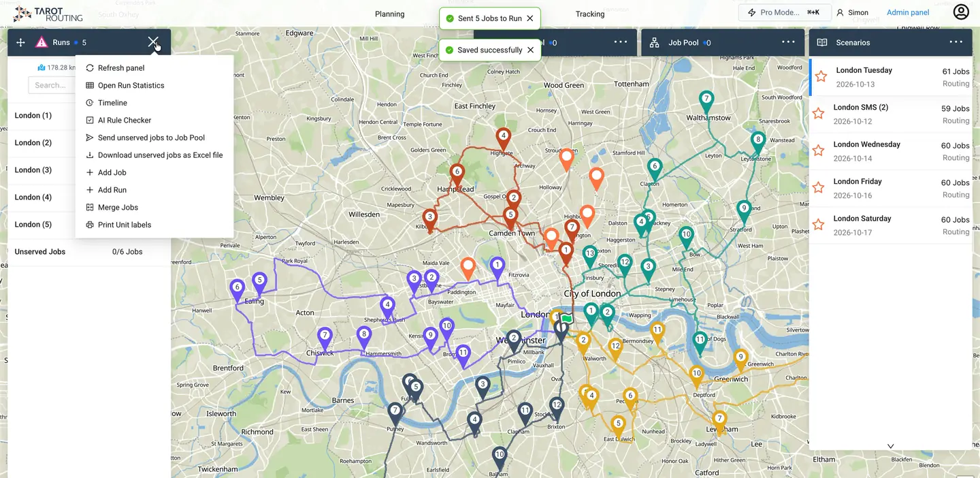This screenshot has width=980, height=478.
Task: Click purple map pin 7 at Chiswick
Action: (325, 338)
